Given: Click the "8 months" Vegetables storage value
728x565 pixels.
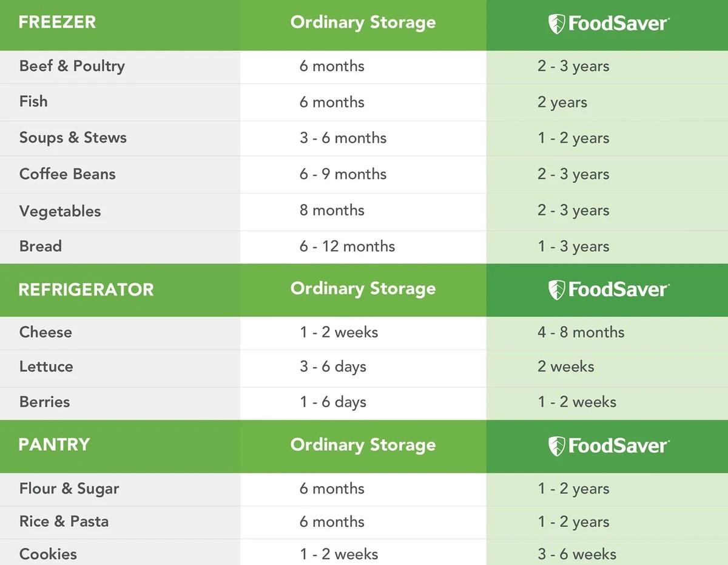Looking at the screenshot, I should 332,211.
